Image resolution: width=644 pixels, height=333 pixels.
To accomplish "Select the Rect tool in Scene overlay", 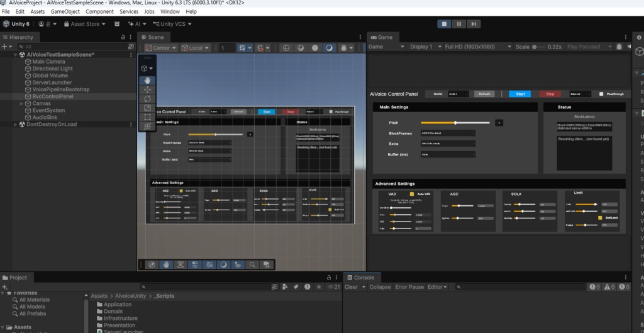I will tap(147, 117).
